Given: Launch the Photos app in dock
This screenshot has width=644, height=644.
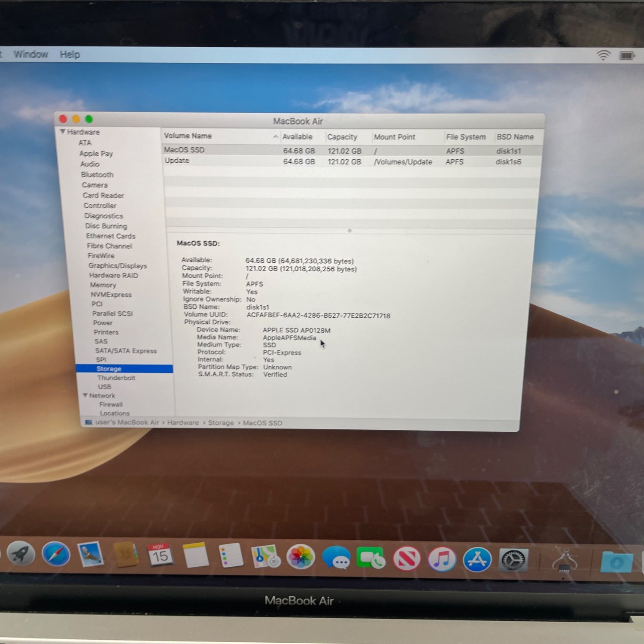Looking at the screenshot, I should coord(301,557).
